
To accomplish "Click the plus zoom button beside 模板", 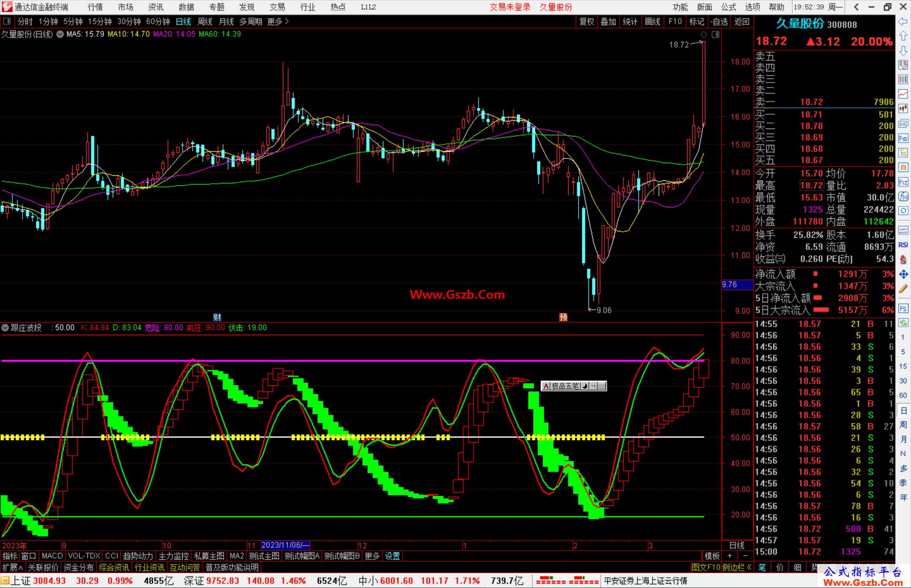I will coord(730,556).
